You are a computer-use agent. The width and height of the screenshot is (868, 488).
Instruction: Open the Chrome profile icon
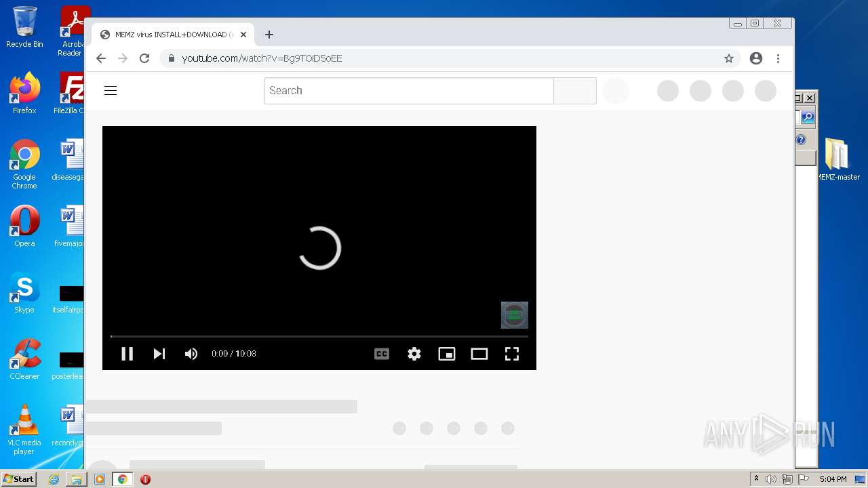tap(756, 58)
